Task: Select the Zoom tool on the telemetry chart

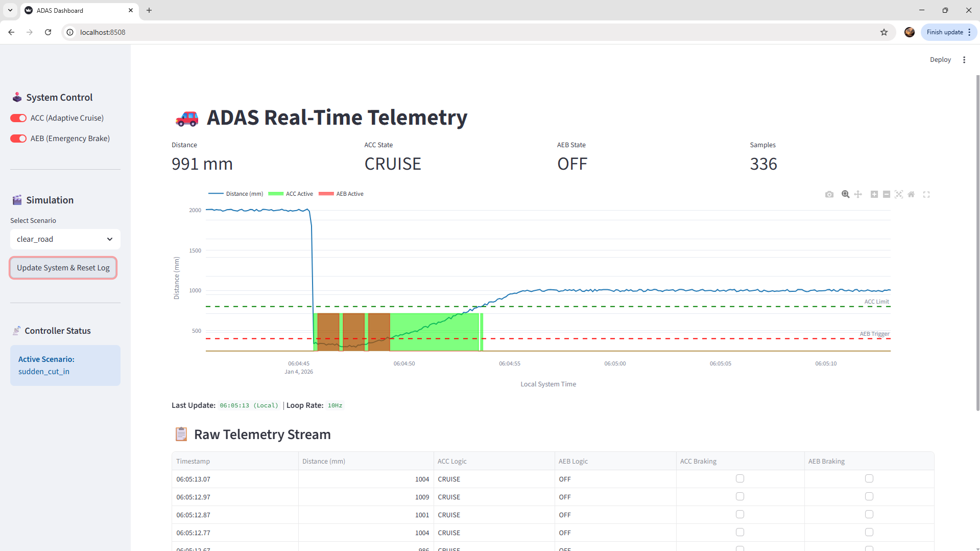Action: point(845,194)
